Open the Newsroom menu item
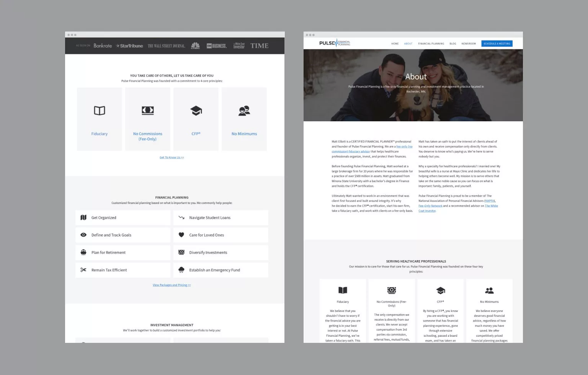This screenshot has width=588, height=375. [x=469, y=44]
